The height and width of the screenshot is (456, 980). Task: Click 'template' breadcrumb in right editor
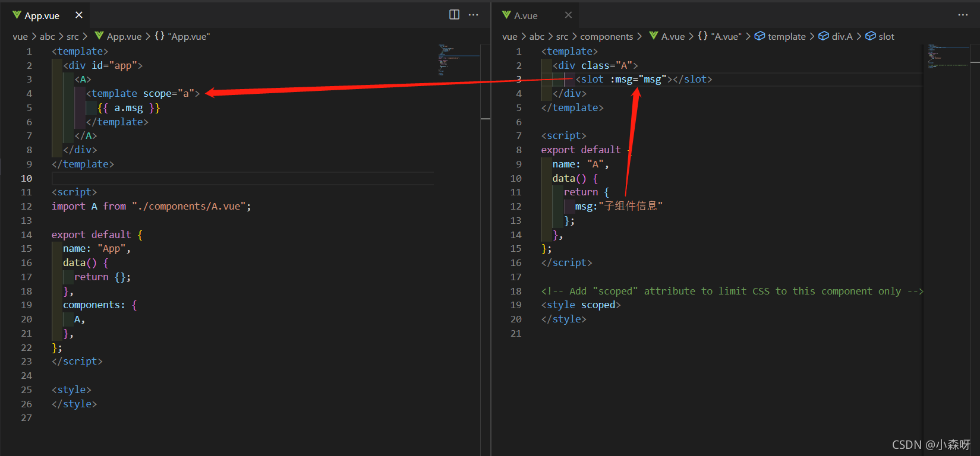tap(787, 36)
